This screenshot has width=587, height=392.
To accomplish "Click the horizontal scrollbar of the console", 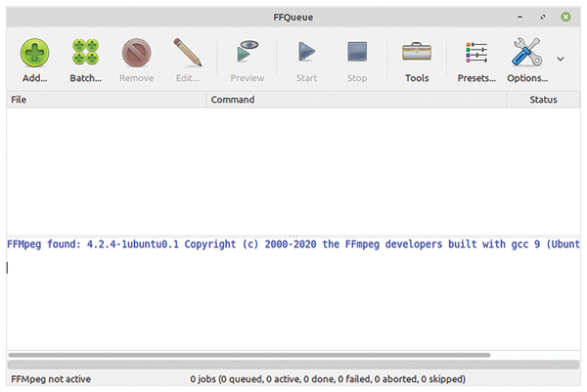I will pyautogui.click(x=249, y=355).
